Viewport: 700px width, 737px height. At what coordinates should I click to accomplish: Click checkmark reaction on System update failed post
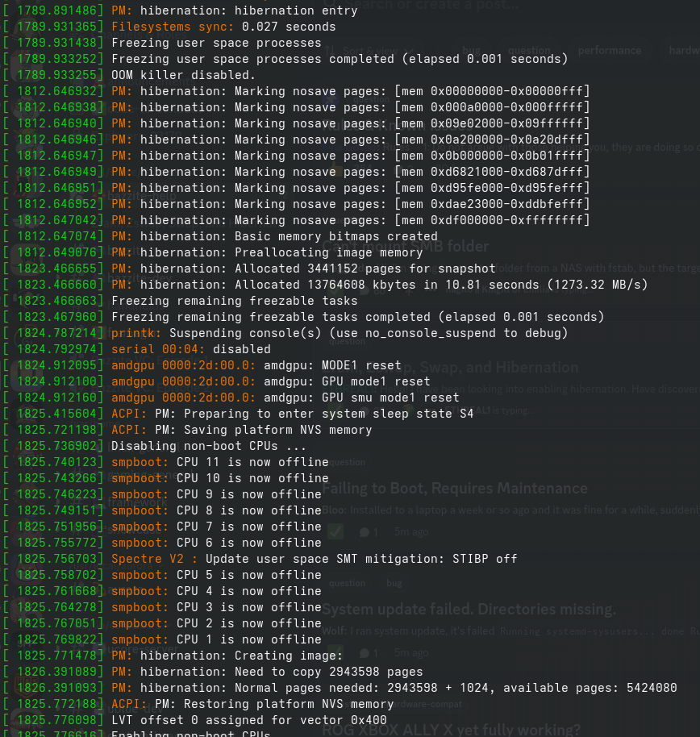click(x=336, y=652)
